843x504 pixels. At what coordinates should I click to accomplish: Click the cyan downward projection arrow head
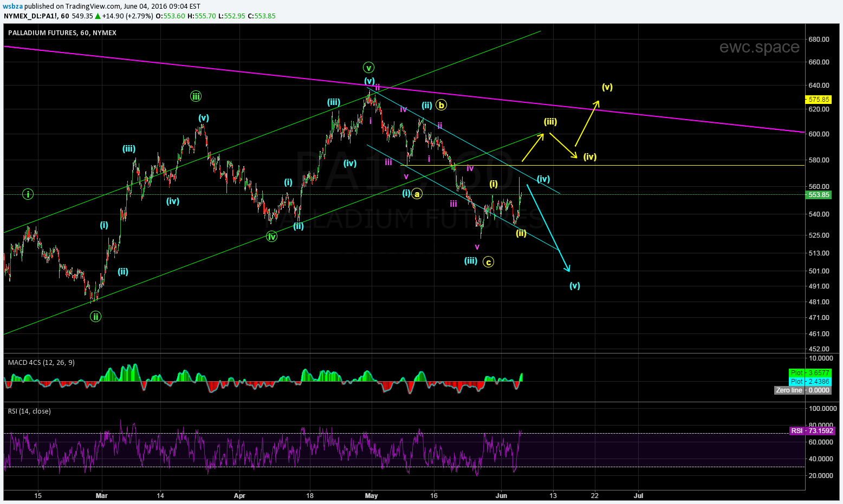point(568,269)
